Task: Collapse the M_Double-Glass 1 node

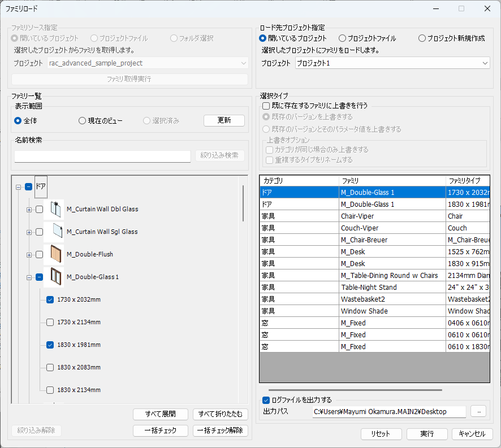Action: pyautogui.click(x=29, y=277)
